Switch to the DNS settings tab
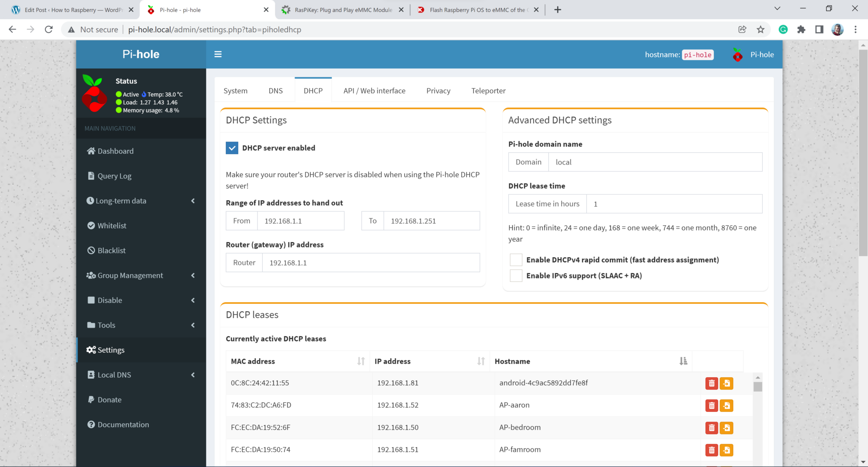The image size is (868, 467). 275,91
